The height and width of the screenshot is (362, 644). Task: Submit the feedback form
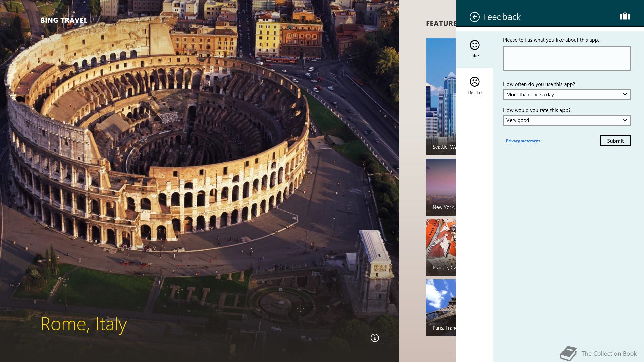pos(615,141)
